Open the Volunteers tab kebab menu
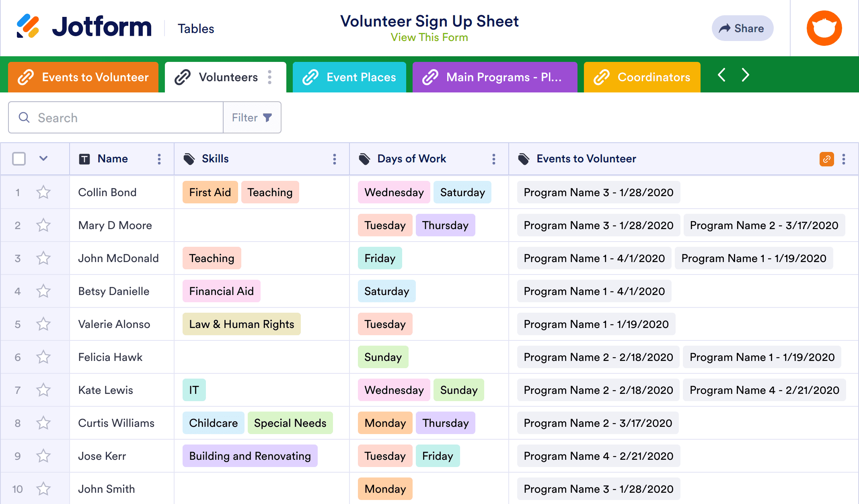Viewport: 859px width, 504px height. (269, 77)
